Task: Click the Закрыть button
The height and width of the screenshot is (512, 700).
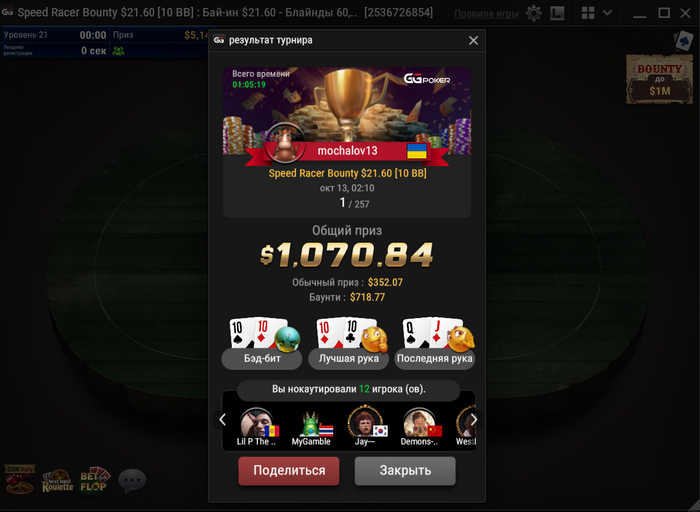Action: (x=405, y=470)
